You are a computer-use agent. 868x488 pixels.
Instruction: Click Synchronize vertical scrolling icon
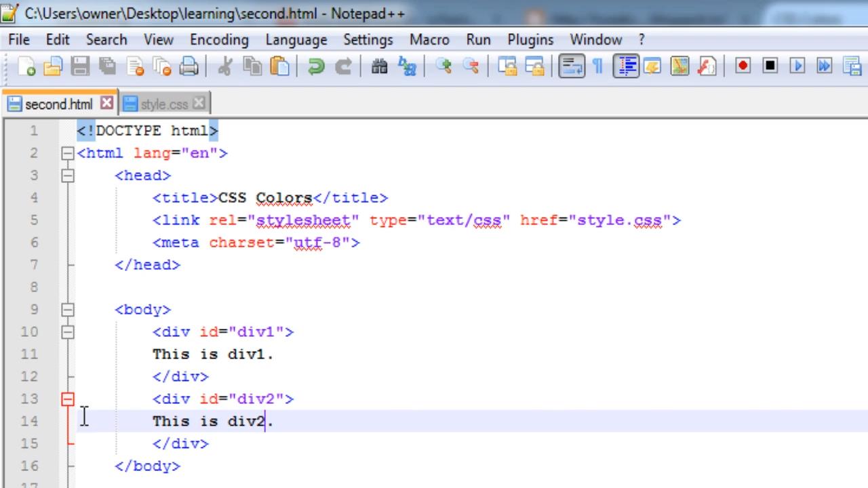point(507,66)
